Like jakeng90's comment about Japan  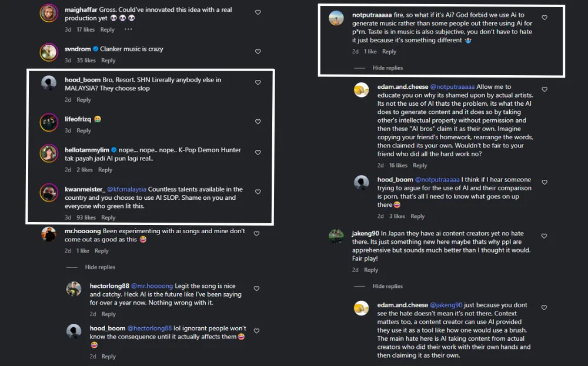544,236
